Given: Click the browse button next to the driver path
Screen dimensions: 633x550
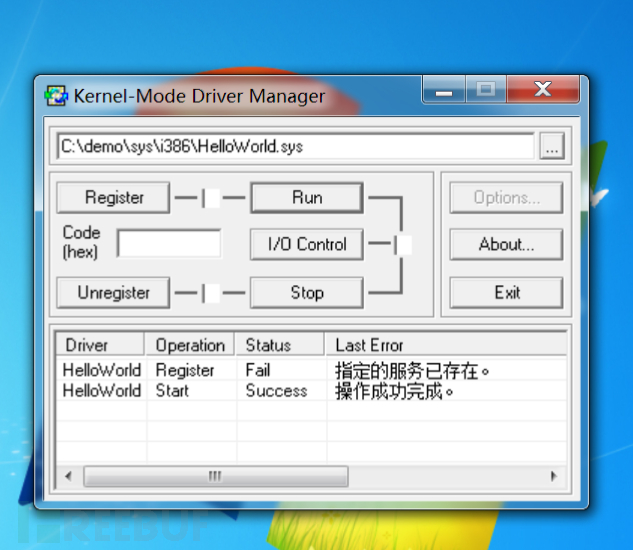Looking at the screenshot, I should pyautogui.click(x=551, y=147).
